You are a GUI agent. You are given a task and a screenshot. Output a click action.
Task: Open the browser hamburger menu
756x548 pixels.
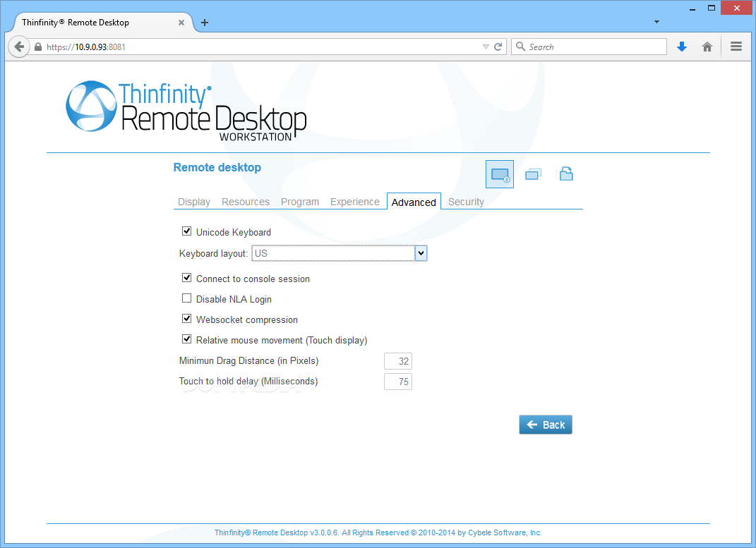point(736,47)
